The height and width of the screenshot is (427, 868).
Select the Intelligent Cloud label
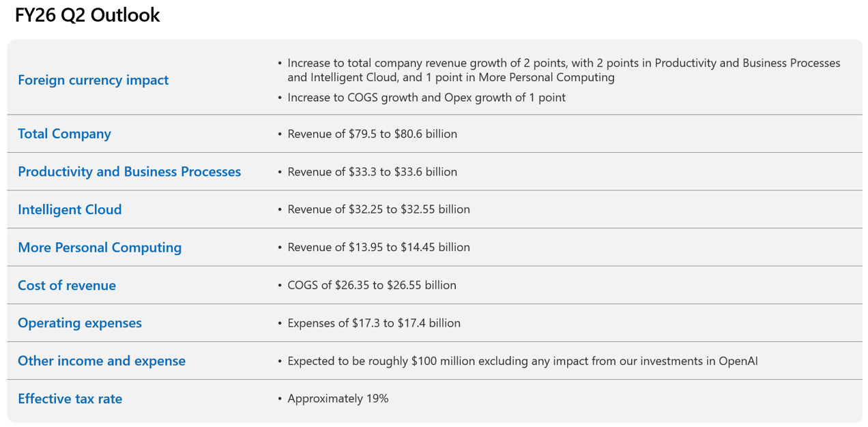click(70, 209)
